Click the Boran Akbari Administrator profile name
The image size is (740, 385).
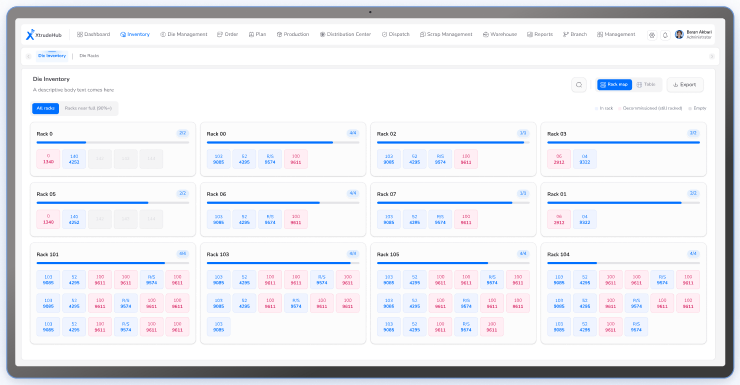tap(699, 34)
